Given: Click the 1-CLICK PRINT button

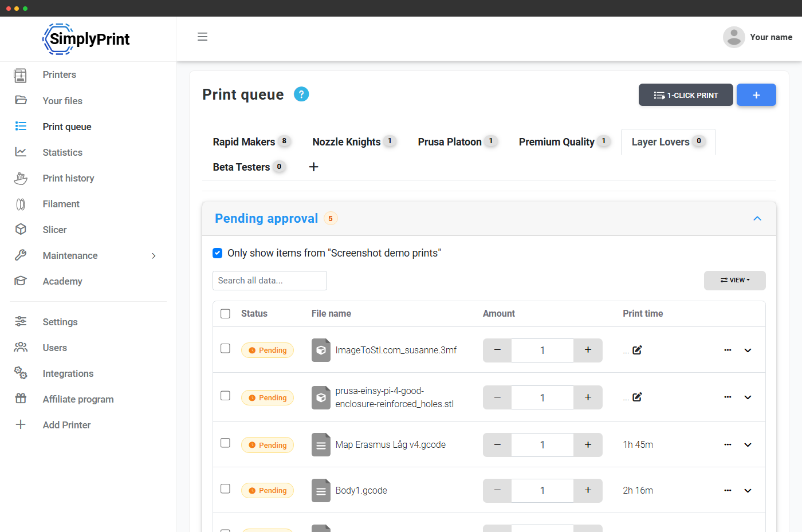Looking at the screenshot, I should coord(686,95).
